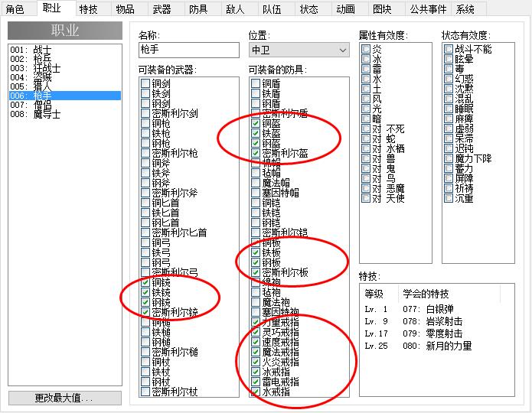
Task: Toggle the 对 不死 efficiency box
Action: [366, 128]
